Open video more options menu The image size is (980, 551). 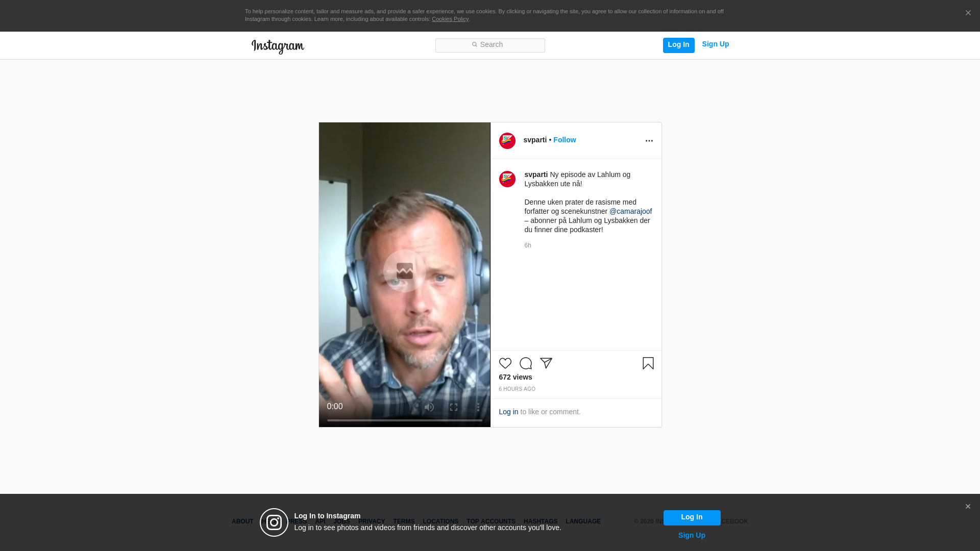coord(478,407)
